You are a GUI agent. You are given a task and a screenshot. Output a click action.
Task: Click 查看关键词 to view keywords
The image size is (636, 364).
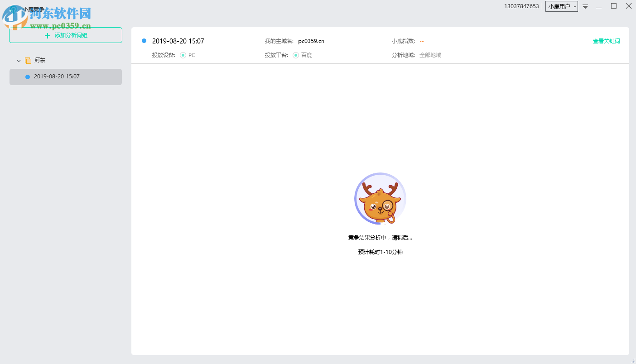606,41
